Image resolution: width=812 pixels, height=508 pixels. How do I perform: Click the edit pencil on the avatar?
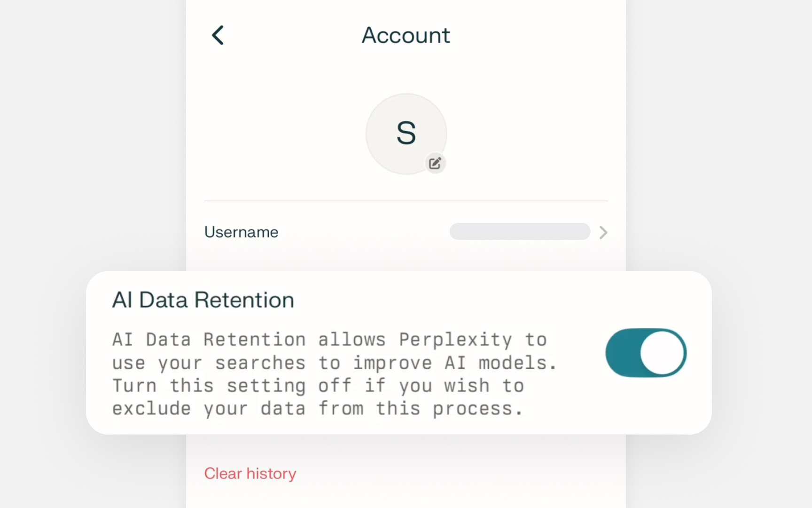435,163
